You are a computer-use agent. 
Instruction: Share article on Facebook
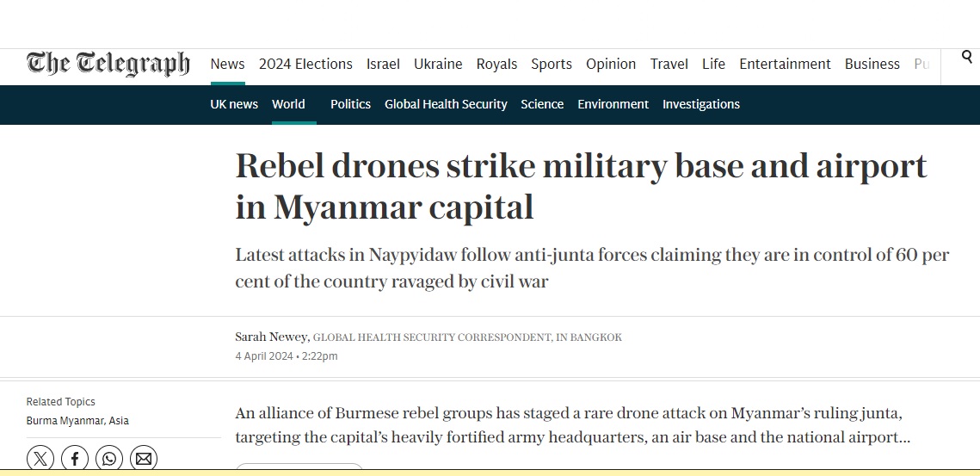[75, 459]
